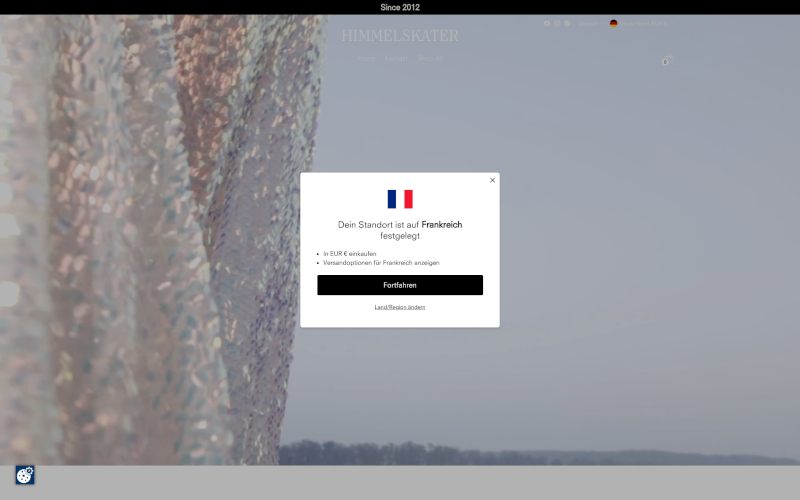Open cookie settings via cookie icon
Image resolution: width=800 pixels, height=500 pixels.
point(25,475)
